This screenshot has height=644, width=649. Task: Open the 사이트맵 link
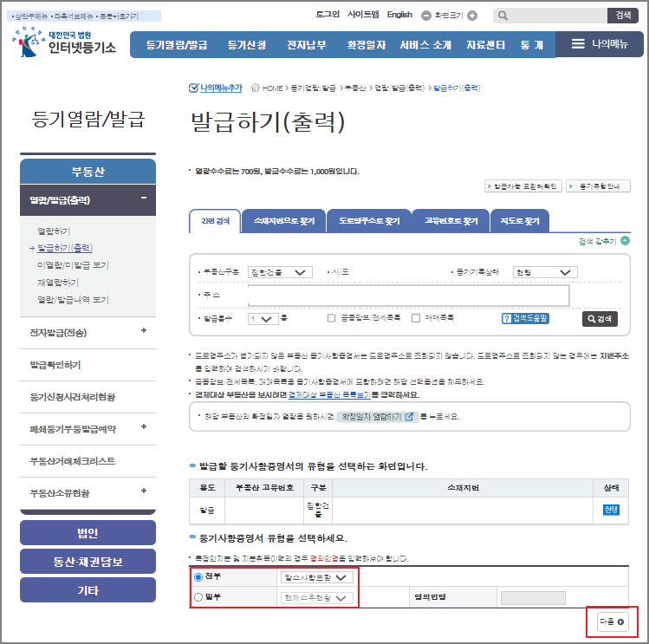coord(363,15)
